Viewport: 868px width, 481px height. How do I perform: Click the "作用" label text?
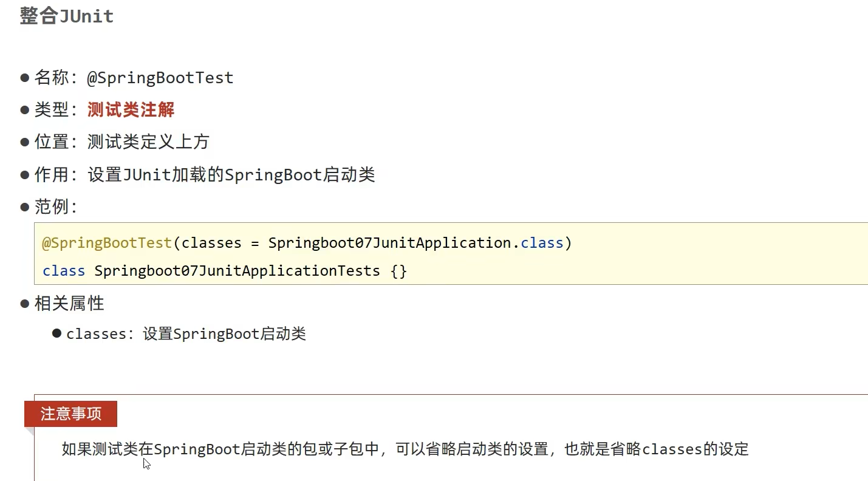51,175
